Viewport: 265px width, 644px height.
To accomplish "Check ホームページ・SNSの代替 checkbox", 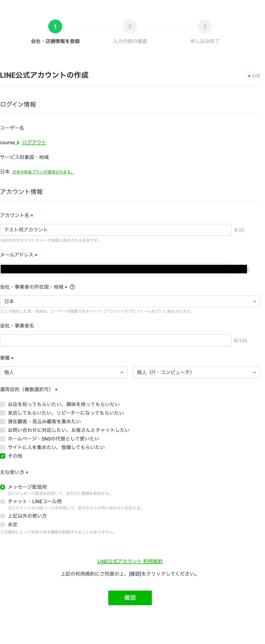I will 3,439.
